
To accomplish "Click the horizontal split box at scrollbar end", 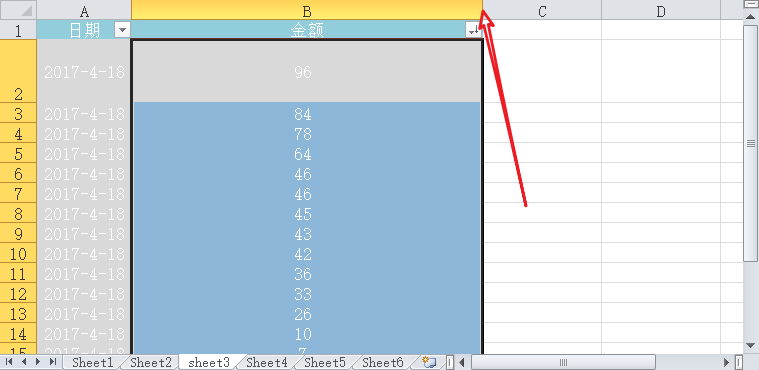I will click(x=739, y=362).
